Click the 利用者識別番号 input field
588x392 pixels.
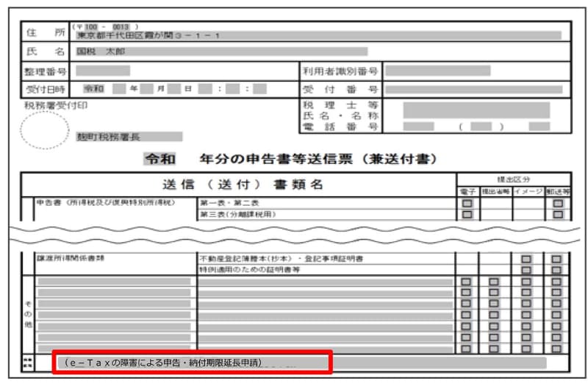[438, 71]
